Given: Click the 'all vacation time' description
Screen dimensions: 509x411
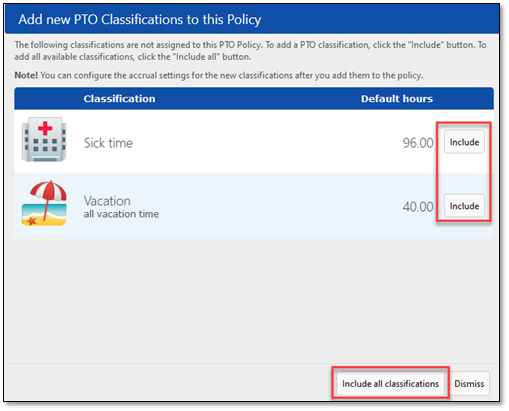Looking at the screenshot, I should tap(121, 214).
